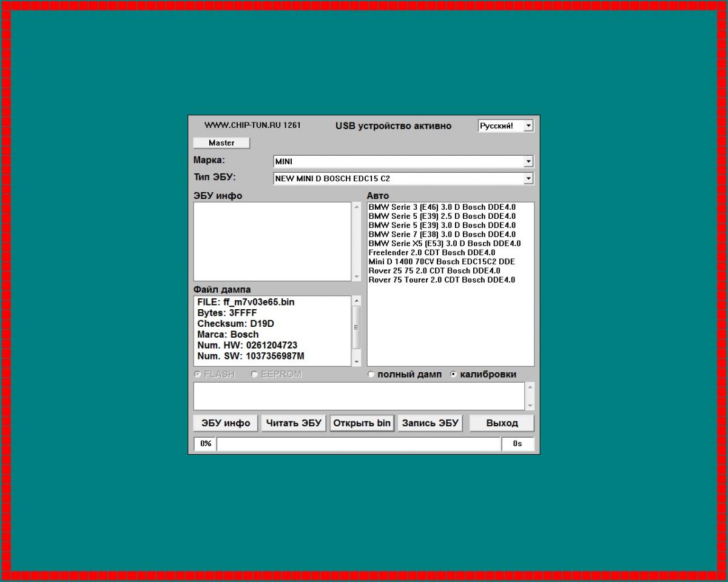This screenshot has height=582, width=728.
Task: Click the ЭБУ инфо panel scrollbar up arrow
Action: point(356,207)
